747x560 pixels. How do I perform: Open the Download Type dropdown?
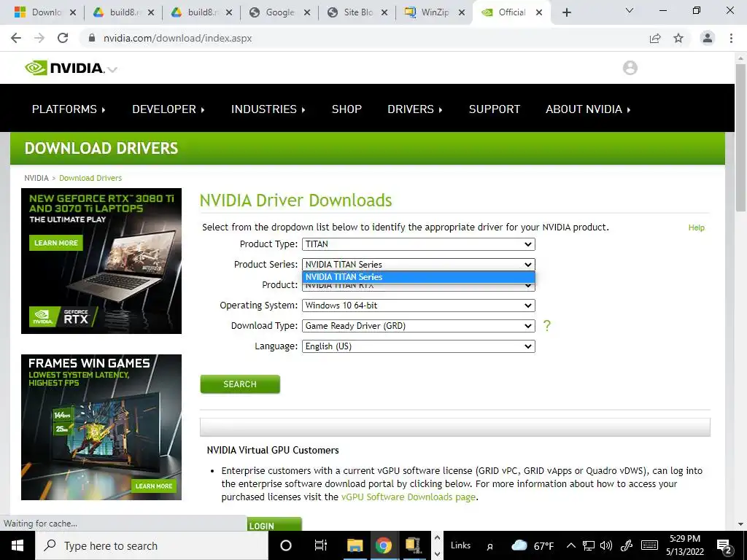pos(418,326)
